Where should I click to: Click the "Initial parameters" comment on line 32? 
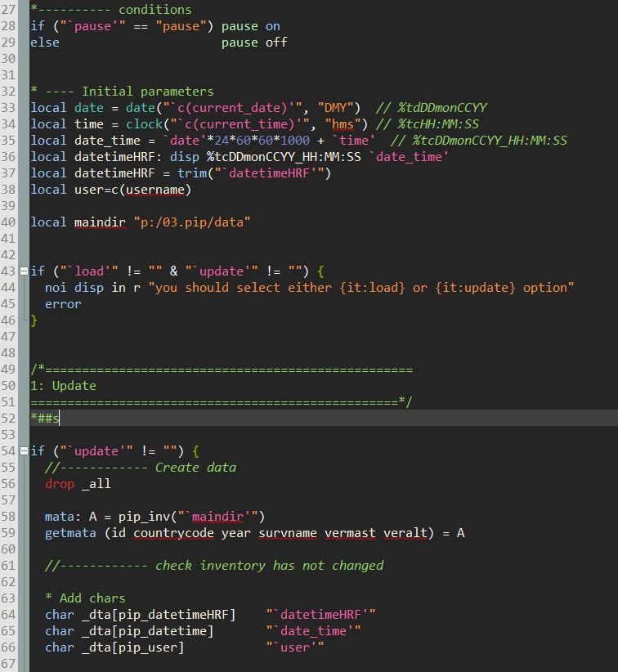click(147, 92)
